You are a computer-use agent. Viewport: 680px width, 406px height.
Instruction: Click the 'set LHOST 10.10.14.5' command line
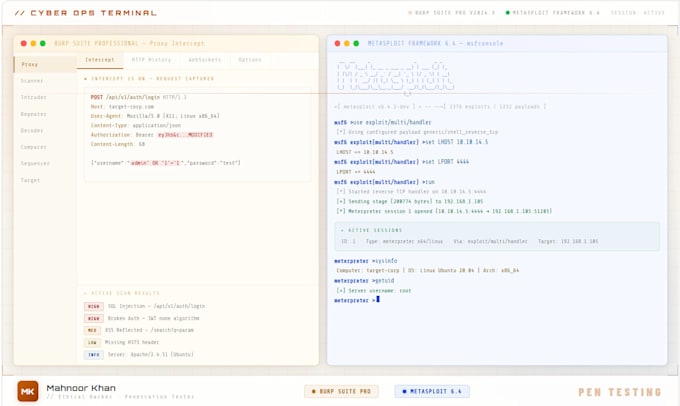click(x=411, y=142)
